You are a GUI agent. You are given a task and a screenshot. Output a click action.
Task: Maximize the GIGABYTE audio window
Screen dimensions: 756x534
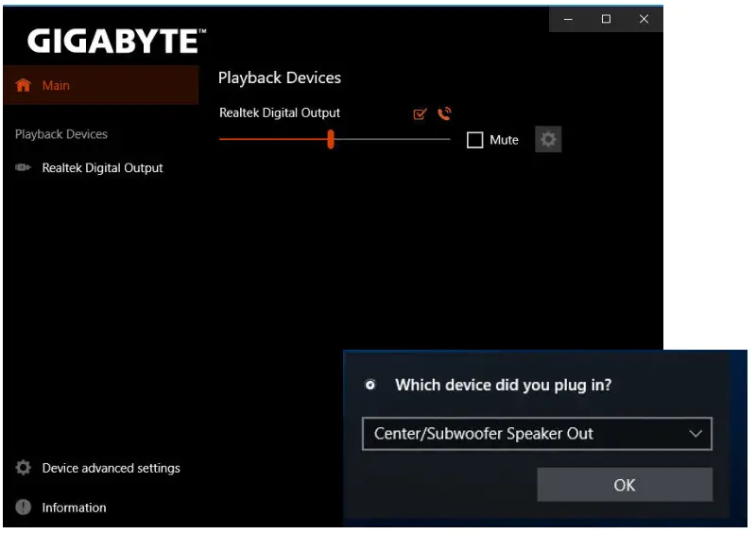click(x=606, y=19)
